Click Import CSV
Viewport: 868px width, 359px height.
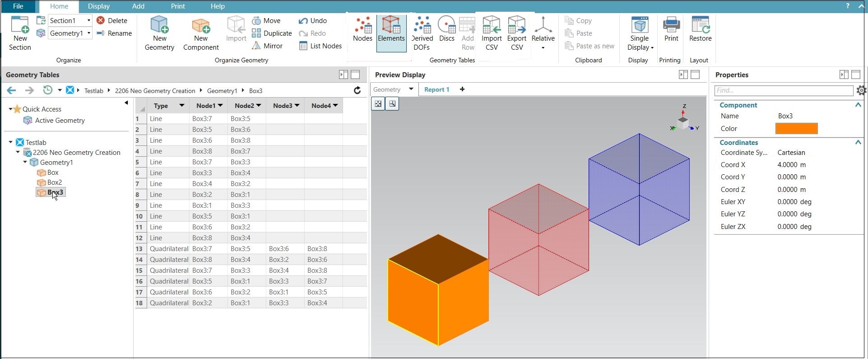coord(492,33)
